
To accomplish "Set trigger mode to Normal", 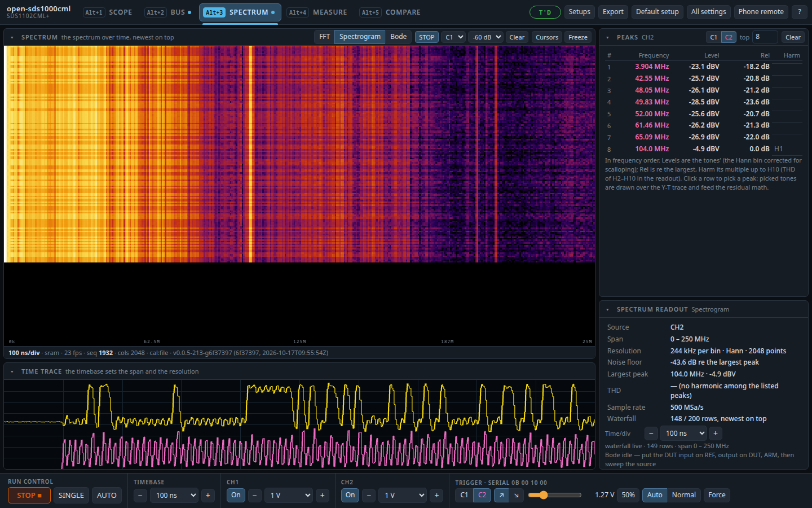I will click(x=683, y=495).
